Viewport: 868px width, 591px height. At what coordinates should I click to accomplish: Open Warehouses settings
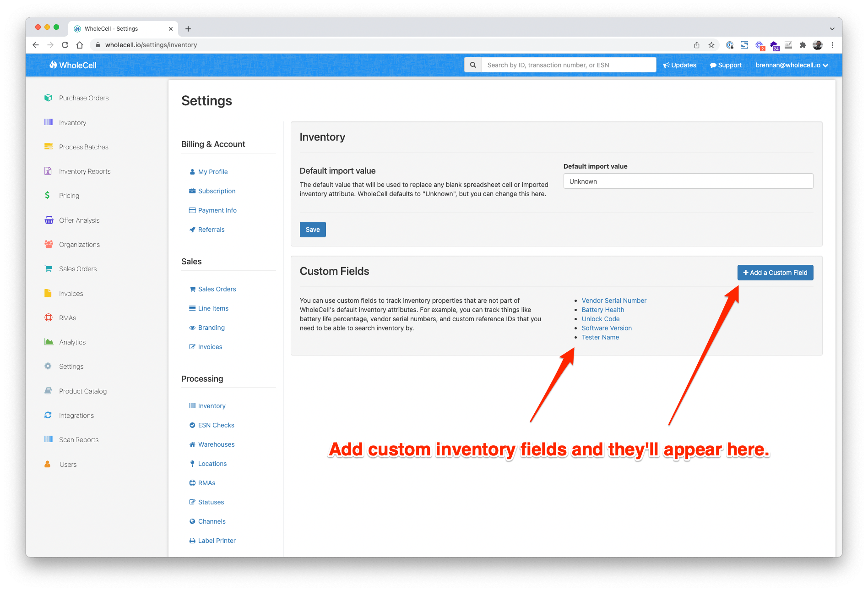click(x=212, y=444)
